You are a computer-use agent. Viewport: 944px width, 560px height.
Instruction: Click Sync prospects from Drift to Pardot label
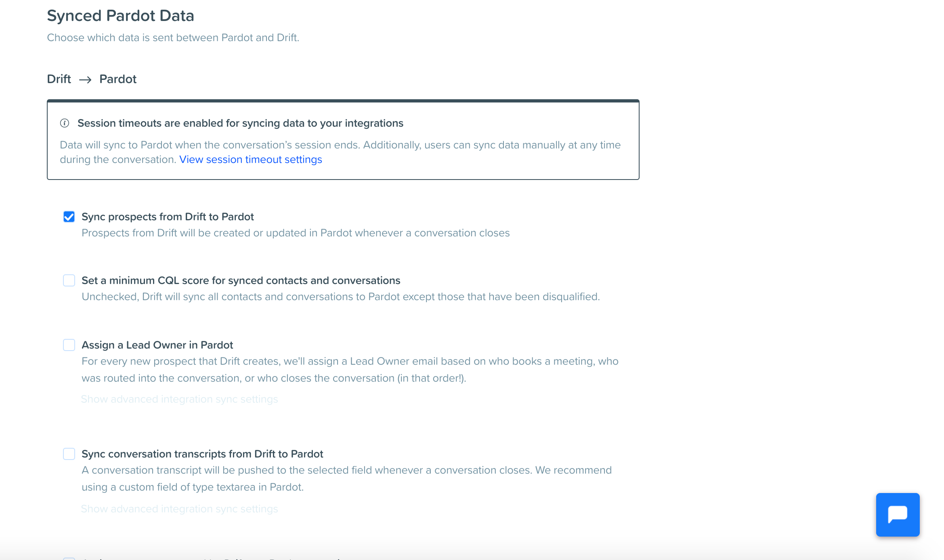[168, 217]
